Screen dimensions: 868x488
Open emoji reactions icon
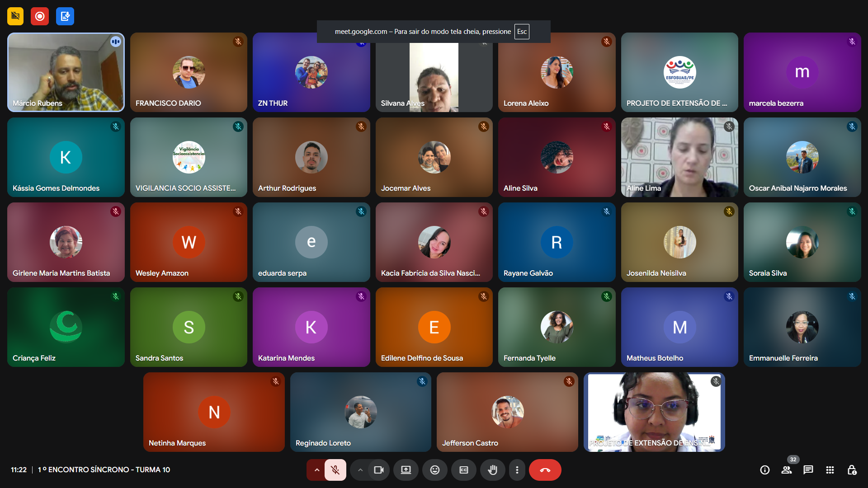435,470
